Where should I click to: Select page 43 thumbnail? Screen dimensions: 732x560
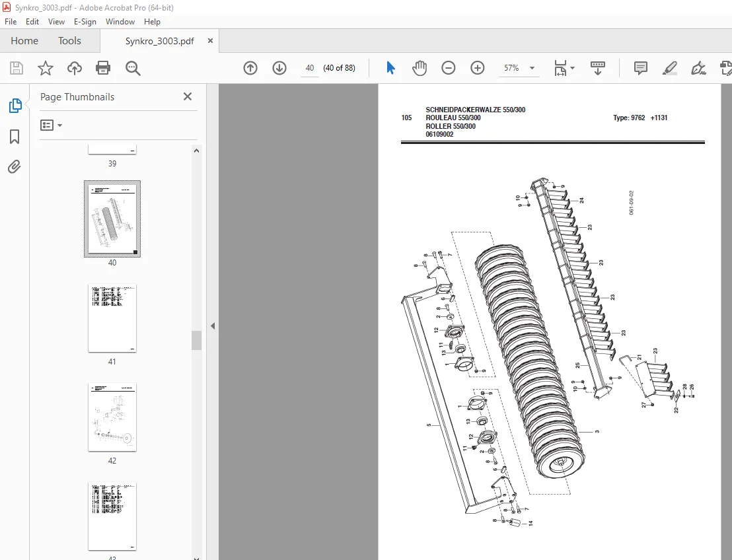coord(112,516)
